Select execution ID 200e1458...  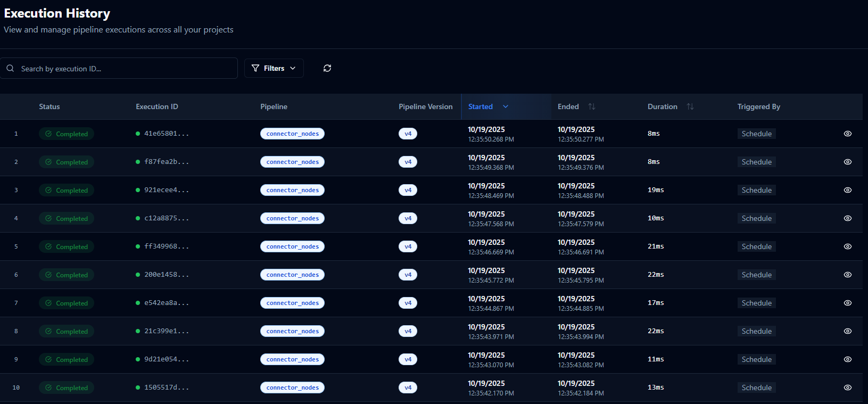[167, 275]
